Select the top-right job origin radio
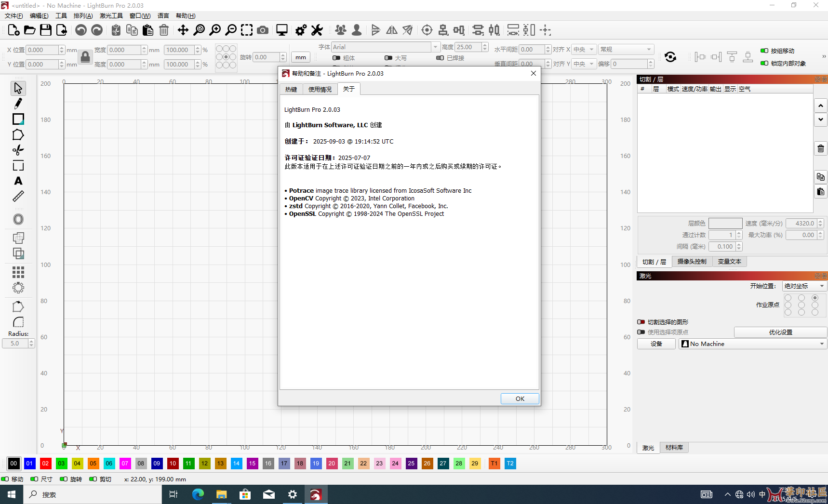Viewport: 828px width, 504px height. [x=815, y=298]
